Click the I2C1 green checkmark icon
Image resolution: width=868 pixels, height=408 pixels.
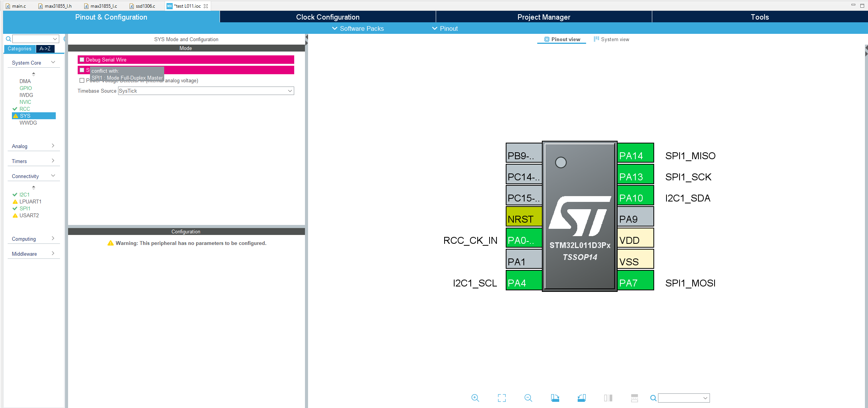[x=15, y=195]
